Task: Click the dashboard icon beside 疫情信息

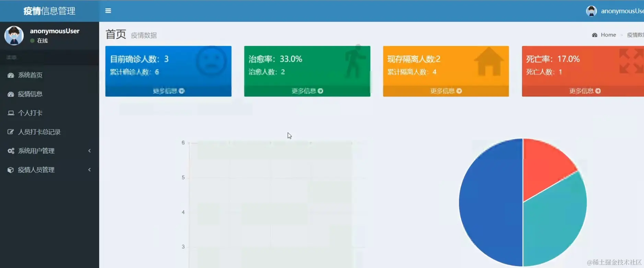Action: (11, 94)
